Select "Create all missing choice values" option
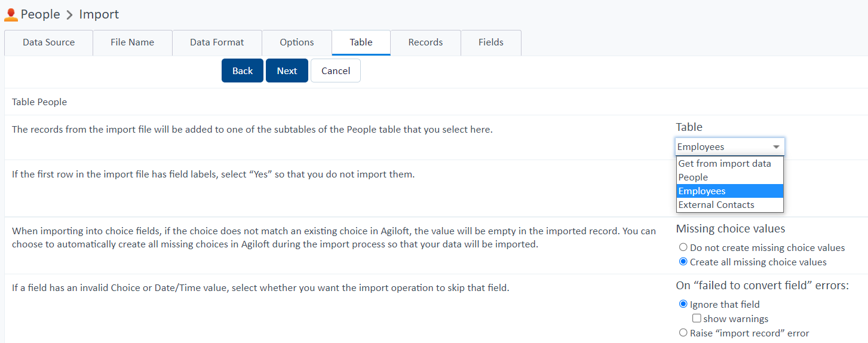 (x=683, y=262)
